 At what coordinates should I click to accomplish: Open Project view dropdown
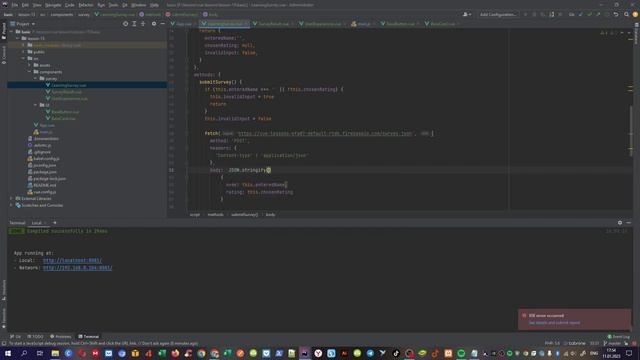(23, 24)
